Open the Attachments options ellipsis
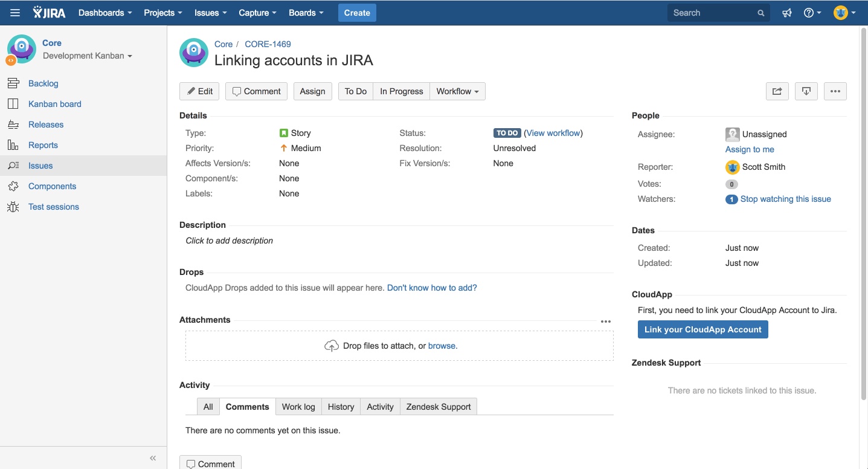The width and height of the screenshot is (868, 469). 606,322
